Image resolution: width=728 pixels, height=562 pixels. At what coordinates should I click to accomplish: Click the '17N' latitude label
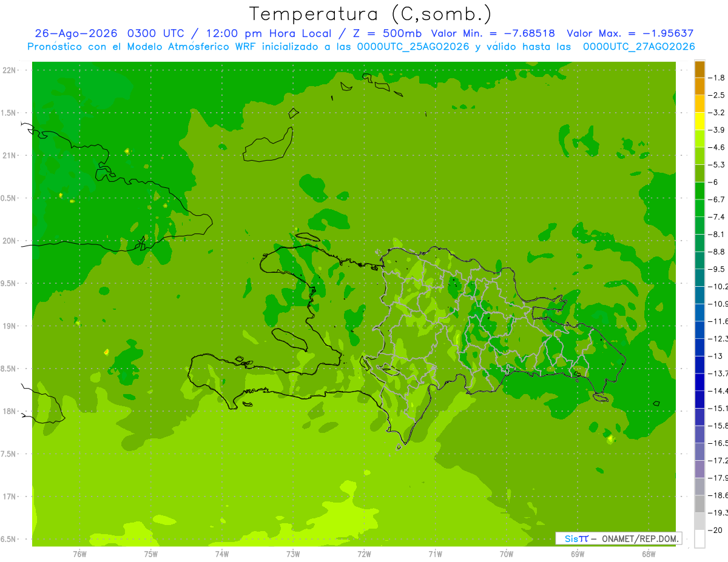coord(9,497)
